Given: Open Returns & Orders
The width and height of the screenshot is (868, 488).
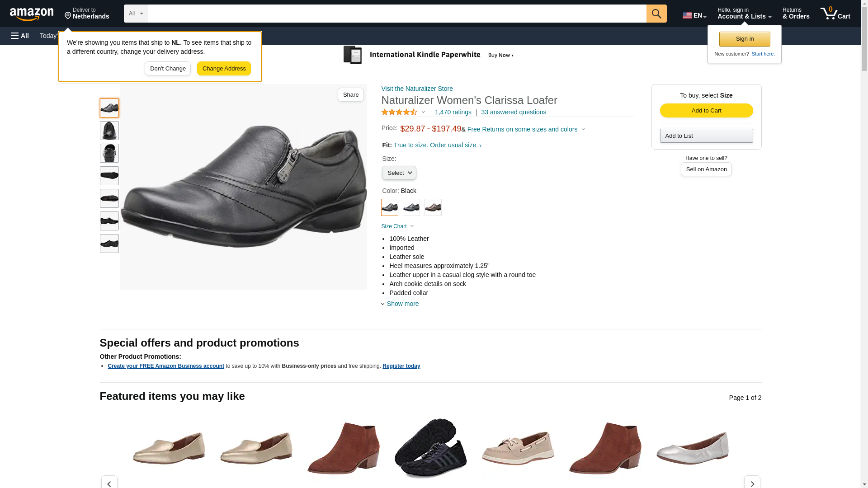Looking at the screenshot, I should click(796, 14).
